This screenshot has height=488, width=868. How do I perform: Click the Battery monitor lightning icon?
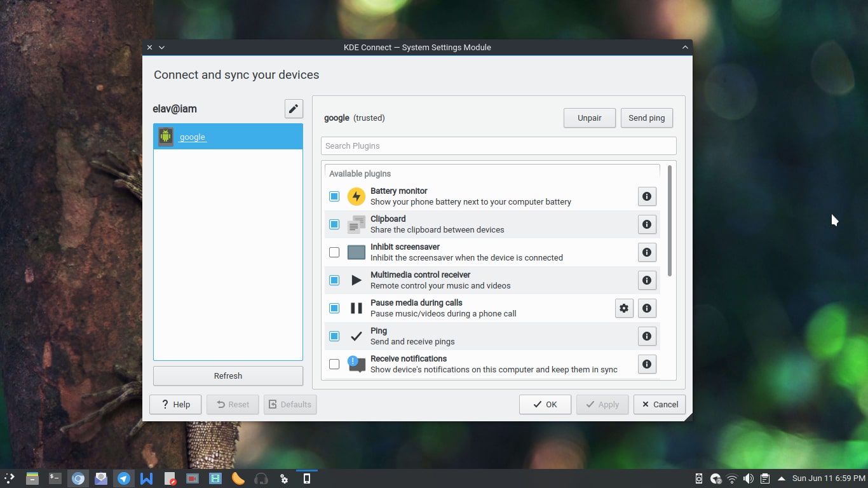pyautogui.click(x=356, y=196)
